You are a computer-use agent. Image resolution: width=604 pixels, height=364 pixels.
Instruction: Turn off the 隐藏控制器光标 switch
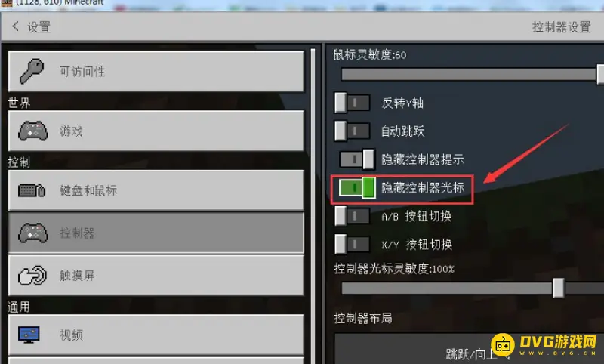pyautogui.click(x=356, y=188)
